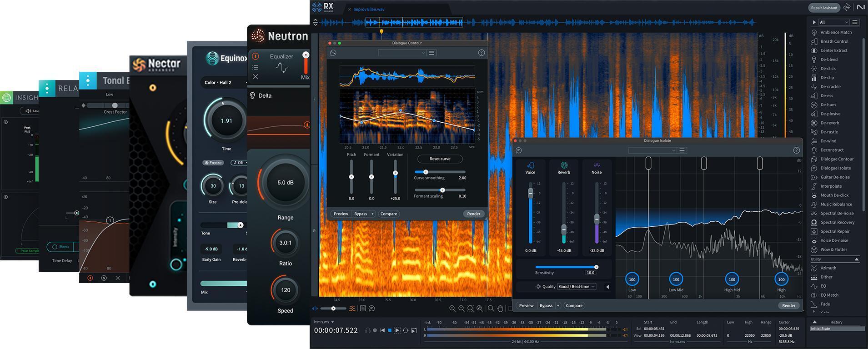Click Reset curve in Dialogue Contour

(440, 159)
